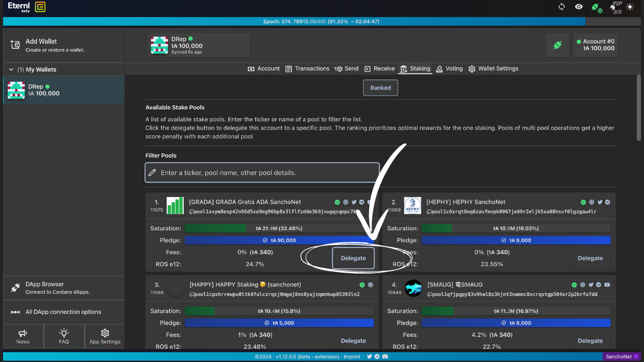Delegate to the SMAUG pool
644x362 pixels.
pos(590,340)
